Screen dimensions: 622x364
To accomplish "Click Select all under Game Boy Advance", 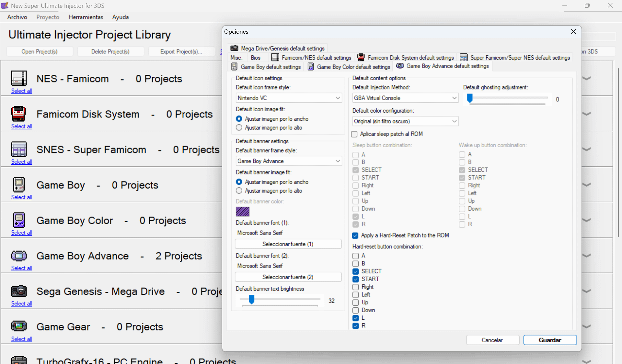I will (21, 268).
